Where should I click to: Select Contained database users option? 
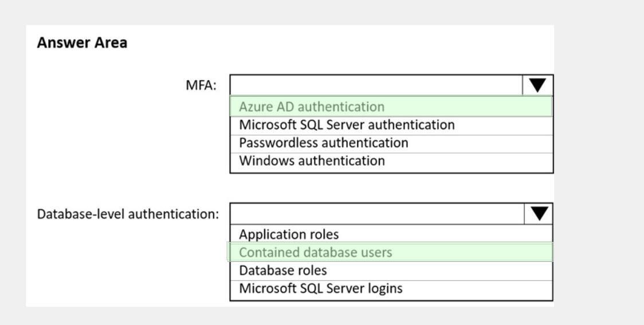click(391, 252)
